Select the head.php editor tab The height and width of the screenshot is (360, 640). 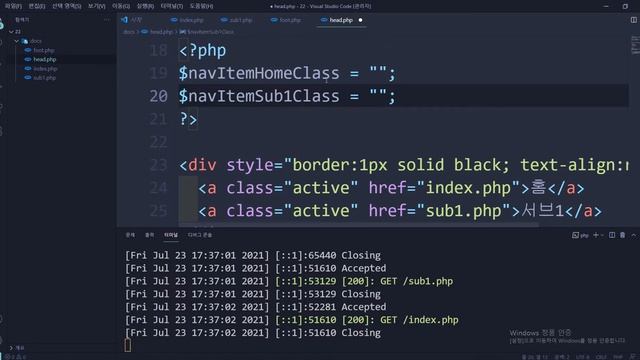tap(341, 20)
